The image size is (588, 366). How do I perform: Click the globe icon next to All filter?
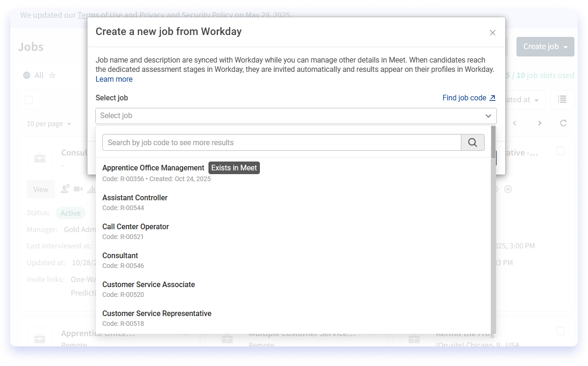[27, 75]
